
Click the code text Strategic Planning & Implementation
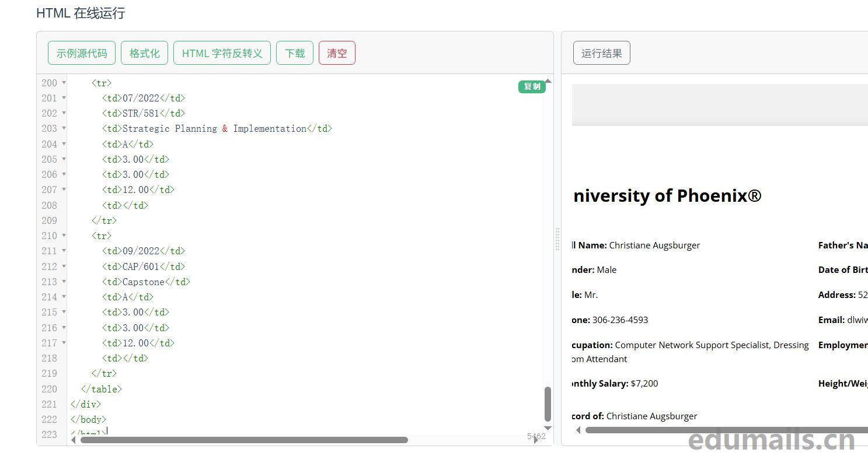click(214, 128)
